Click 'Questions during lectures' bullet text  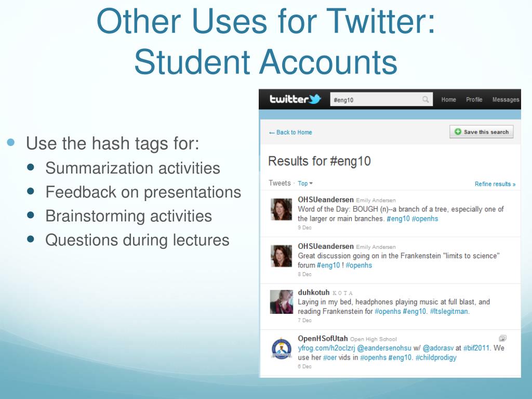pyautogui.click(x=137, y=240)
